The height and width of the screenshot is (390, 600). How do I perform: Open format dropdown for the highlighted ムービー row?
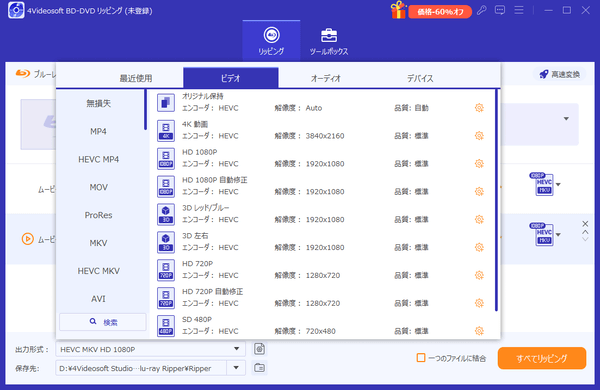tap(558, 235)
